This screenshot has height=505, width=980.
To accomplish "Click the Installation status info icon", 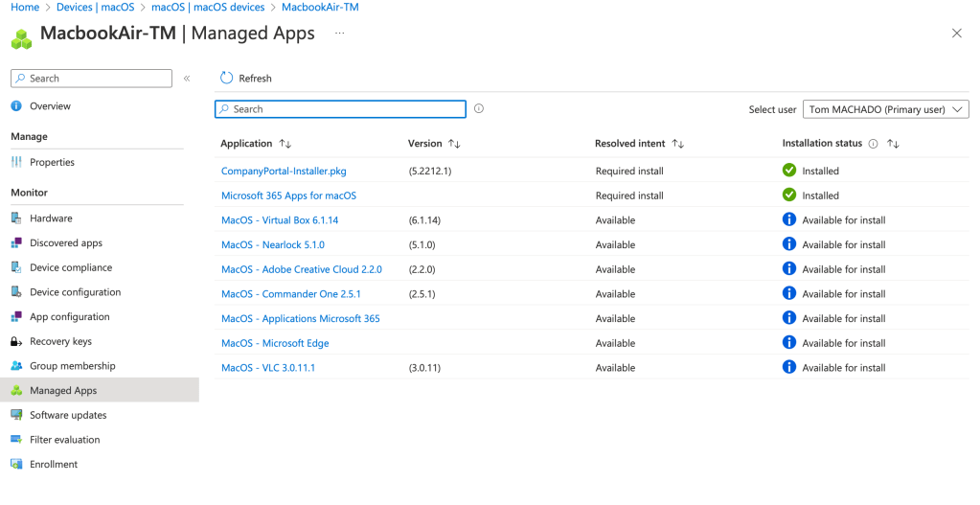I will (x=873, y=144).
